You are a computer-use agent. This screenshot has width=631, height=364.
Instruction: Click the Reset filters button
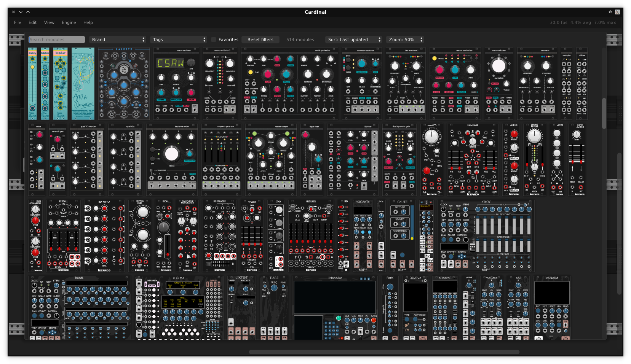coord(260,40)
